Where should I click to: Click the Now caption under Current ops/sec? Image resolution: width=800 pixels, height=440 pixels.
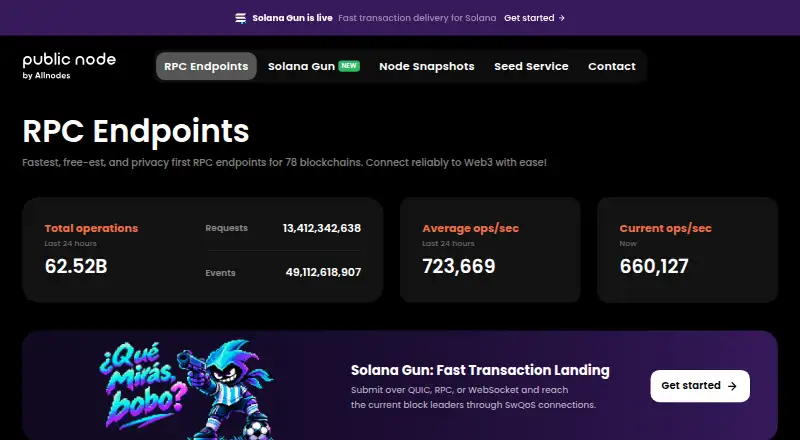click(x=628, y=243)
